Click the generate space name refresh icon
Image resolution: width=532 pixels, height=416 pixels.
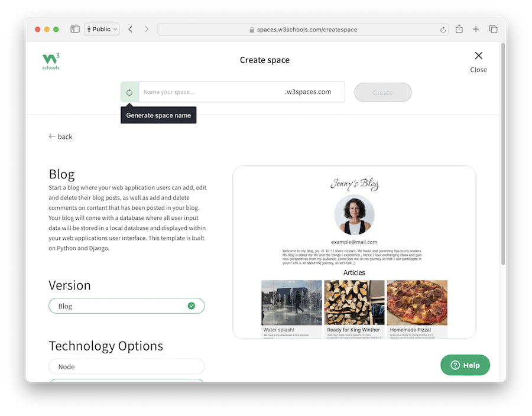pos(129,92)
